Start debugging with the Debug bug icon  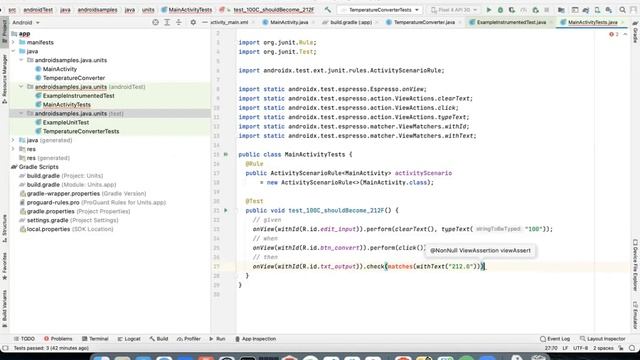pyautogui.click(x=500, y=10)
